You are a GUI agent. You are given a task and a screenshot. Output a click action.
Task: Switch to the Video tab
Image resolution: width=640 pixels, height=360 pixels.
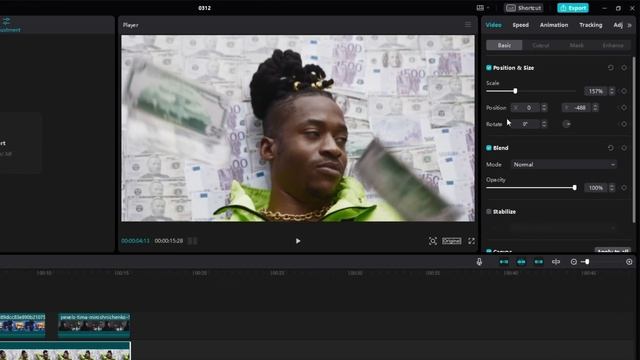(x=493, y=25)
